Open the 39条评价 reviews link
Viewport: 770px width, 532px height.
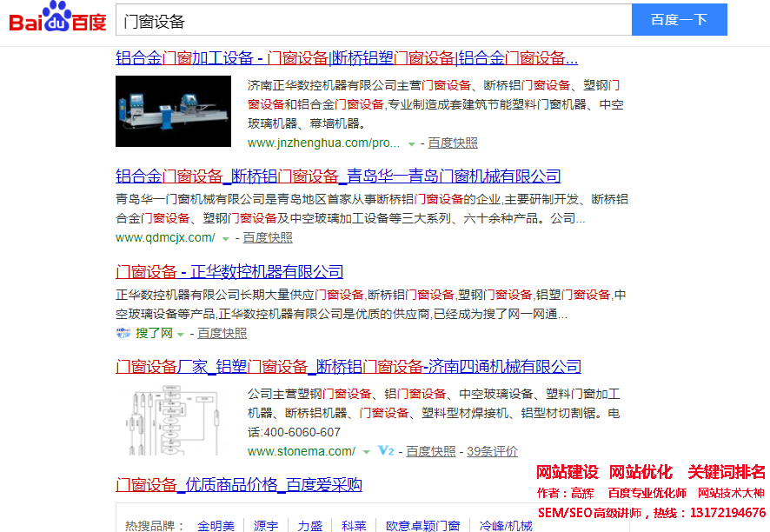[x=492, y=451]
